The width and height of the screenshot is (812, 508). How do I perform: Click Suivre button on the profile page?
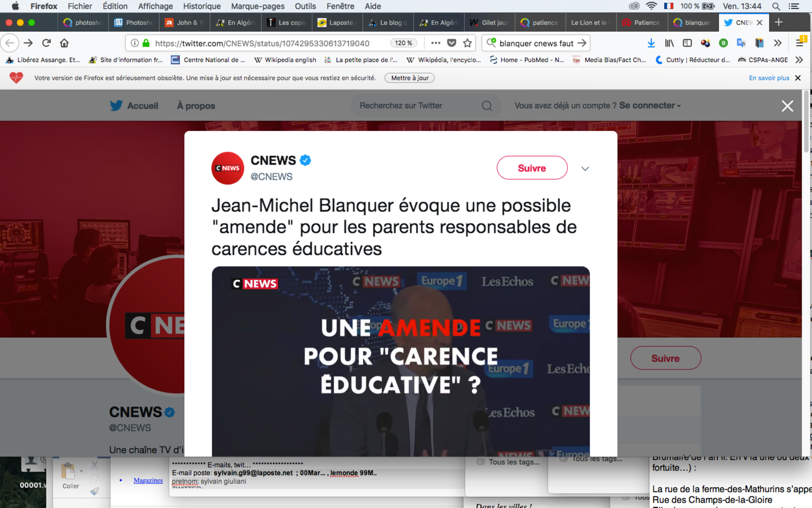pos(665,358)
